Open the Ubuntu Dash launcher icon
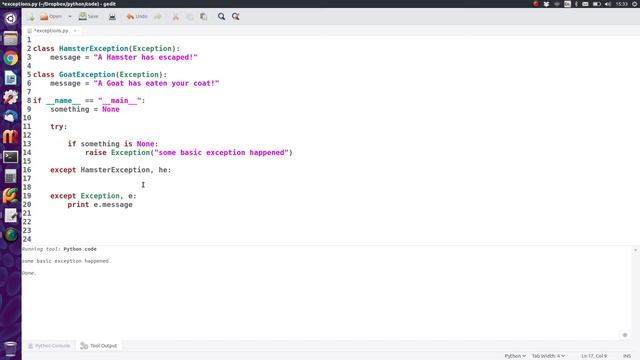Viewport: 640px width, 360px height. point(11,19)
